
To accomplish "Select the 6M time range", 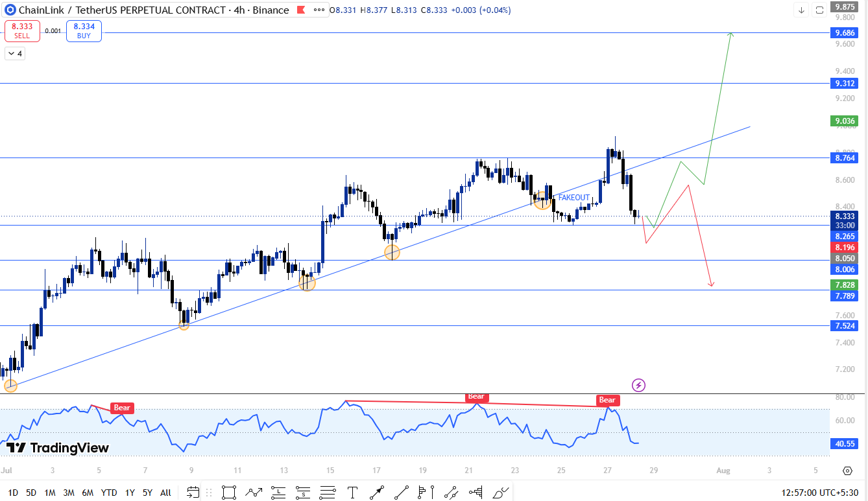I will coord(88,493).
